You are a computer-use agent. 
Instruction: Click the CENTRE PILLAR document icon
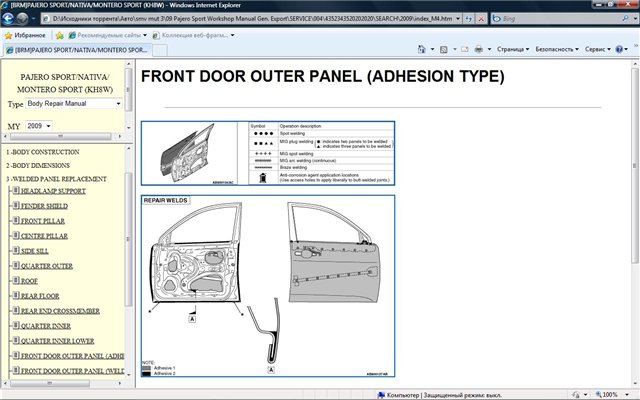tap(16, 235)
